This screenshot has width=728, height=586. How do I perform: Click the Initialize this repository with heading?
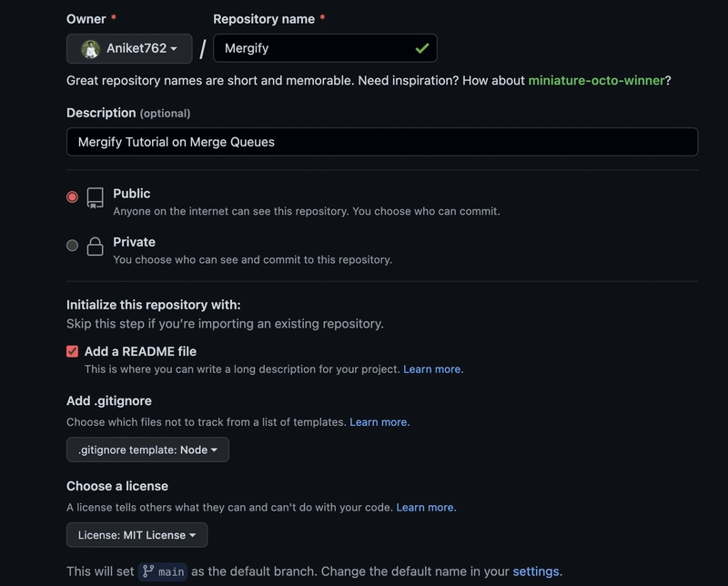(x=153, y=305)
